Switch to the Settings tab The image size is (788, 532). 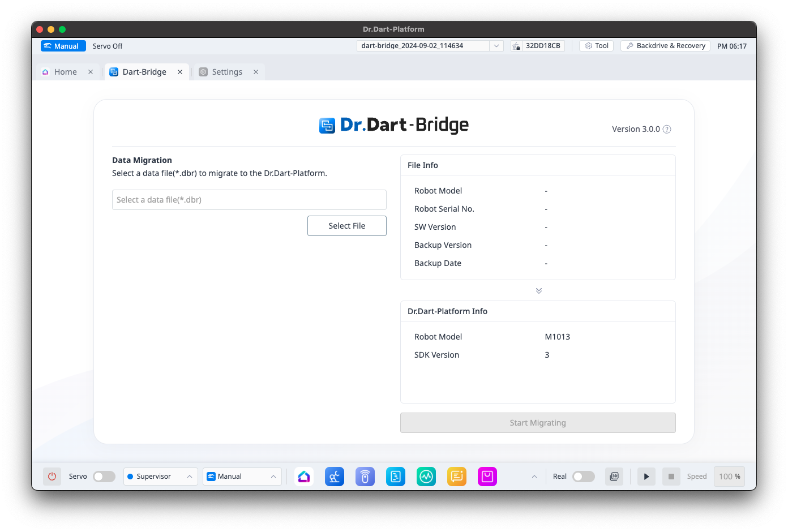(227, 72)
